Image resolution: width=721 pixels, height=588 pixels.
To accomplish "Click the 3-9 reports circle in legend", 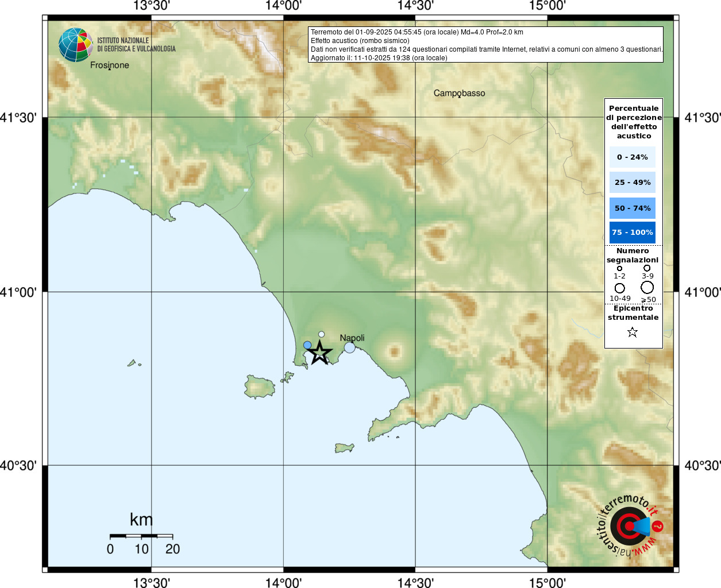I will point(647,268).
